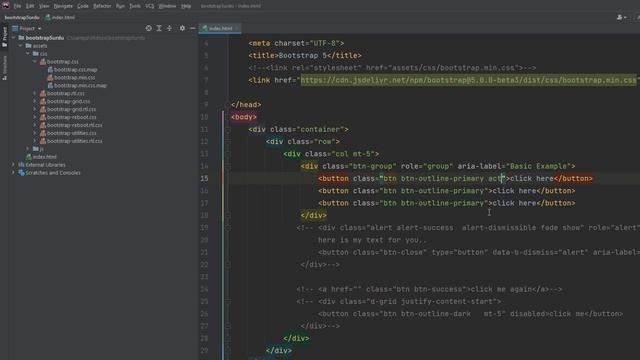Hide the Project panel with minus icon
This screenshot has height=360, width=640.
coord(193,28)
